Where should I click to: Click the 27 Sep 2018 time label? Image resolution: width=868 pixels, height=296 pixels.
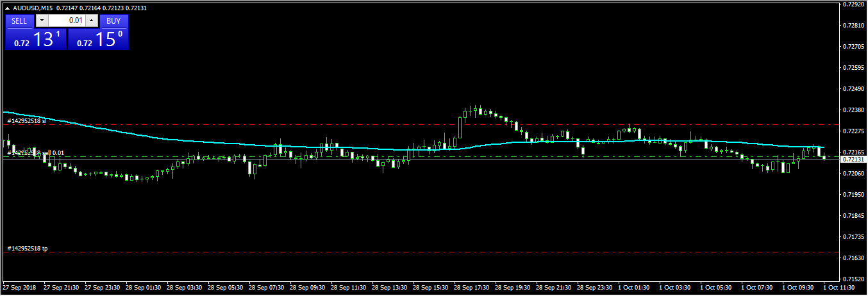coord(19,288)
